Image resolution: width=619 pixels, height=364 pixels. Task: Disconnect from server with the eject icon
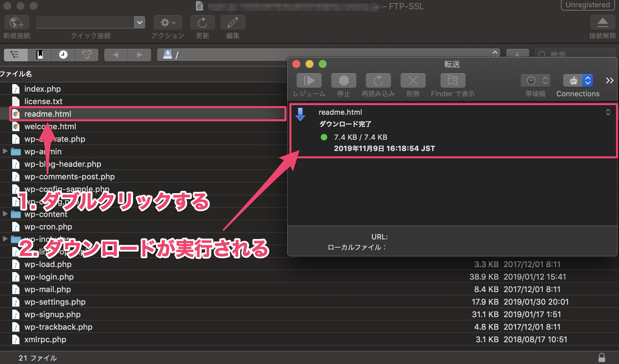pyautogui.click(x=603, y=22)
